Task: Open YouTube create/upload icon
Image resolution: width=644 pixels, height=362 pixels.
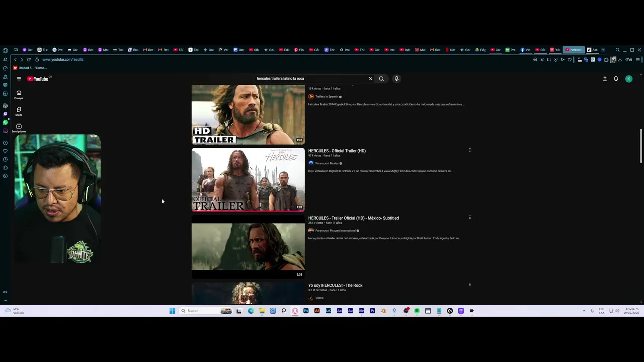Action: click(605, 79)
